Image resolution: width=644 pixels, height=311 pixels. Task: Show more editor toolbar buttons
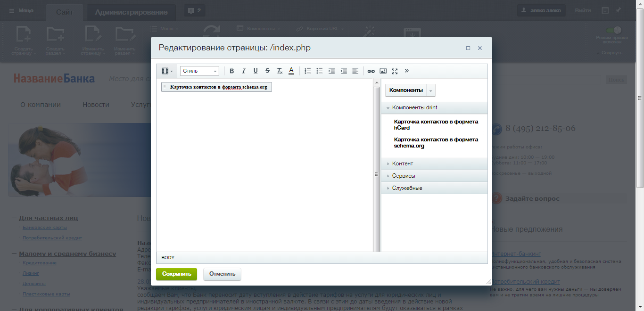[x=407, y=71]
